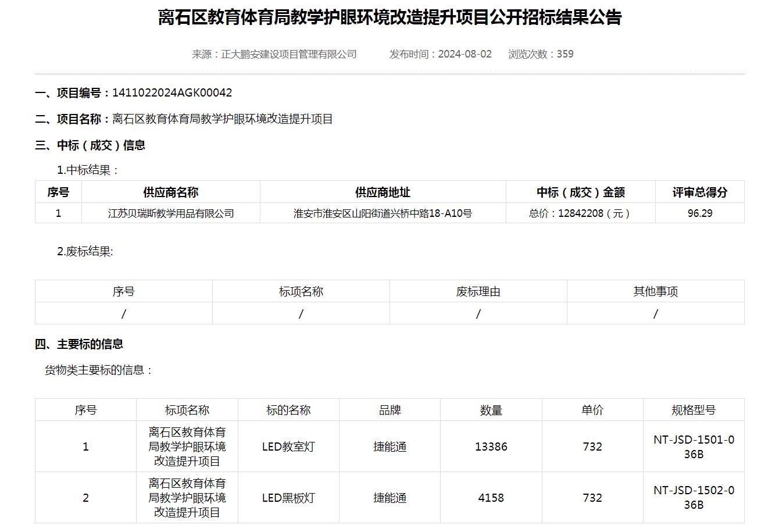761x532 pixels.
Task: Click column header 标的名称
Action: [x=288, y=410]
